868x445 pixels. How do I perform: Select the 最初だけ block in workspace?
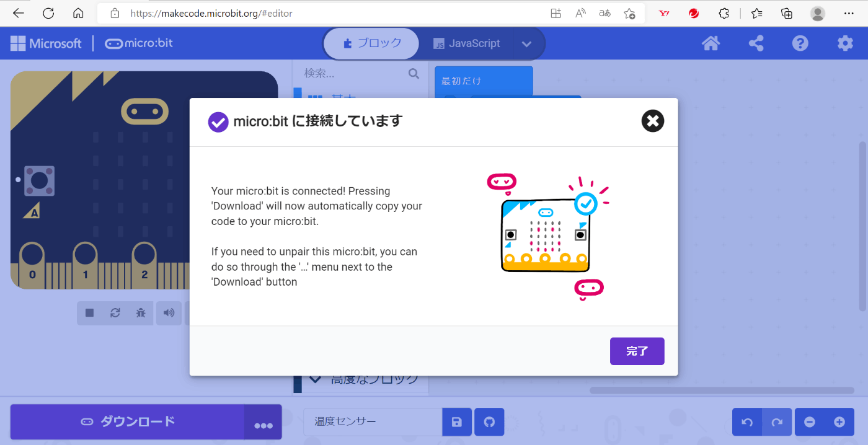click(484, 81)
